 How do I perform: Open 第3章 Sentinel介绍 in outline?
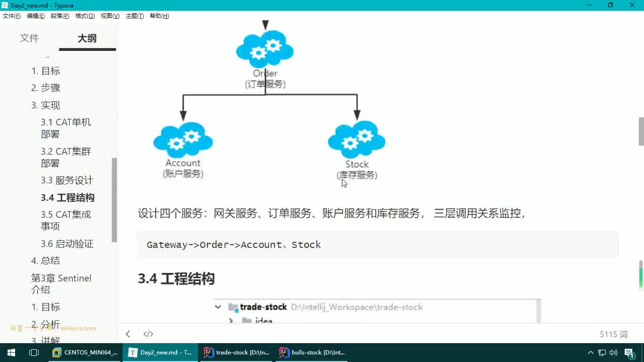pos(61,284)
